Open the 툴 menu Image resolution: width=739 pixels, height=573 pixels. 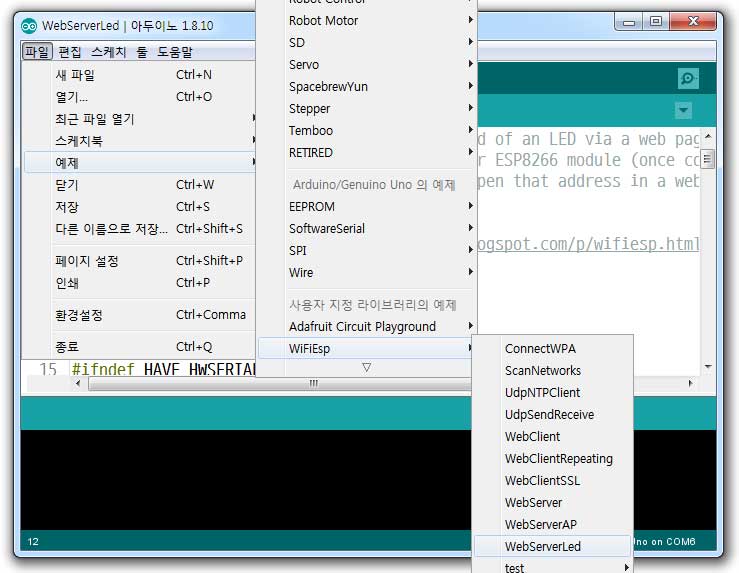point(142,52)
